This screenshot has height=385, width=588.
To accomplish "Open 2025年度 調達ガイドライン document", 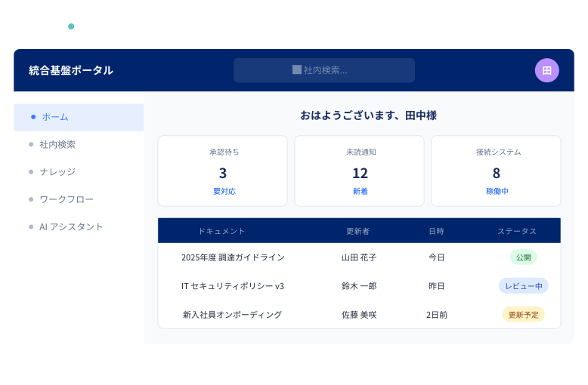I will tap(233, 257).
